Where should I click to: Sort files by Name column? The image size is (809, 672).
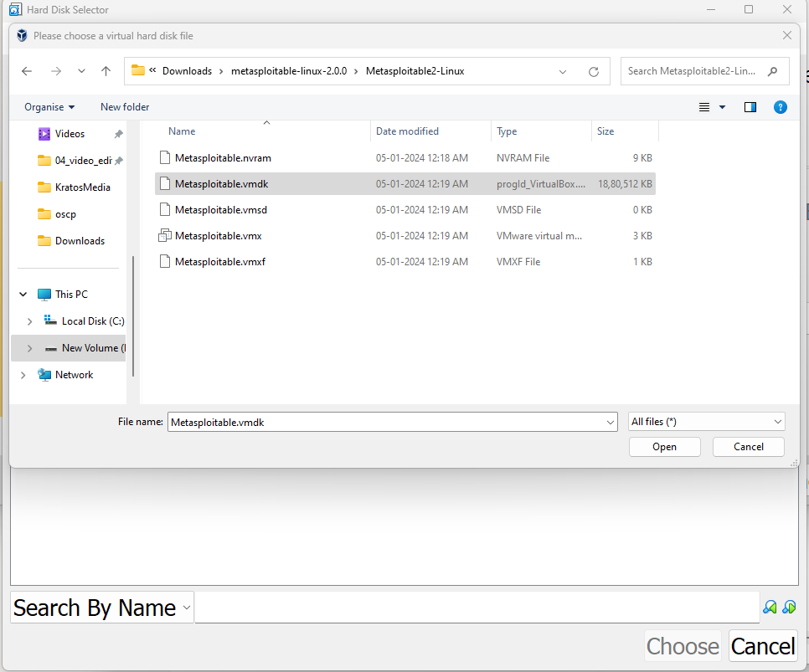point(262,131)
